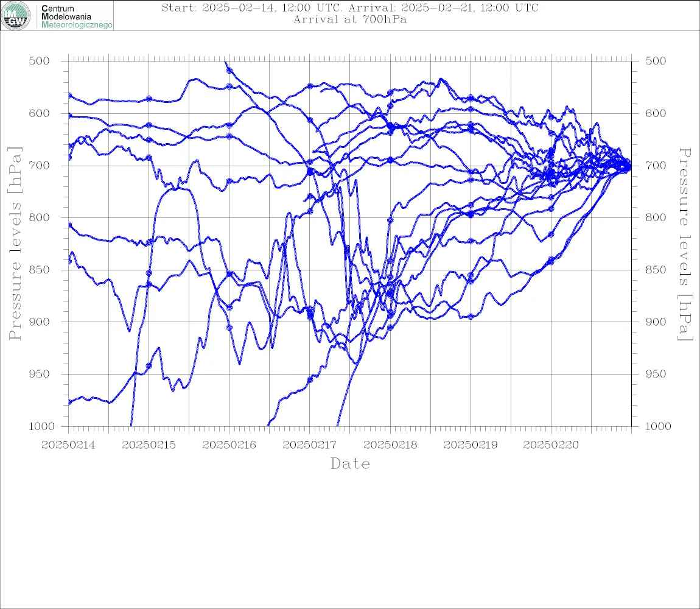Click the left axis 1000 tick label
Image resolution: width=700 pixels, height=609 pixels.
(42, 426)
